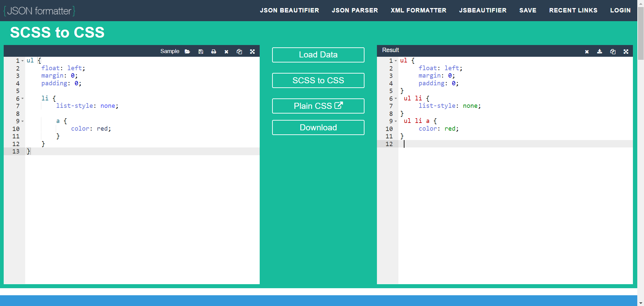
Task: Fullscreen icon of the Result panel
Action: (x=626, y=51)
